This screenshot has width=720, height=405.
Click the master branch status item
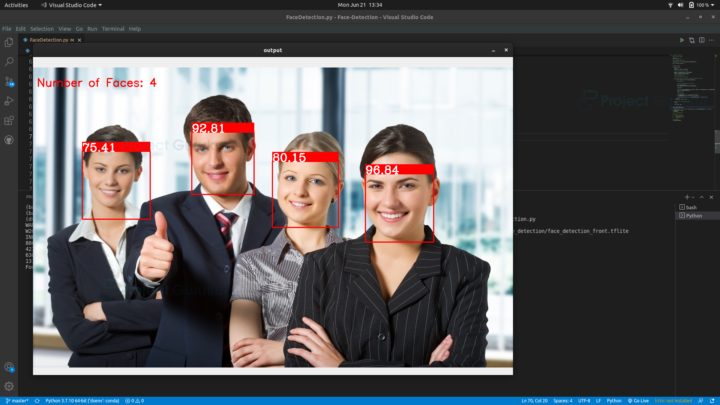click(x=17, y=401)
